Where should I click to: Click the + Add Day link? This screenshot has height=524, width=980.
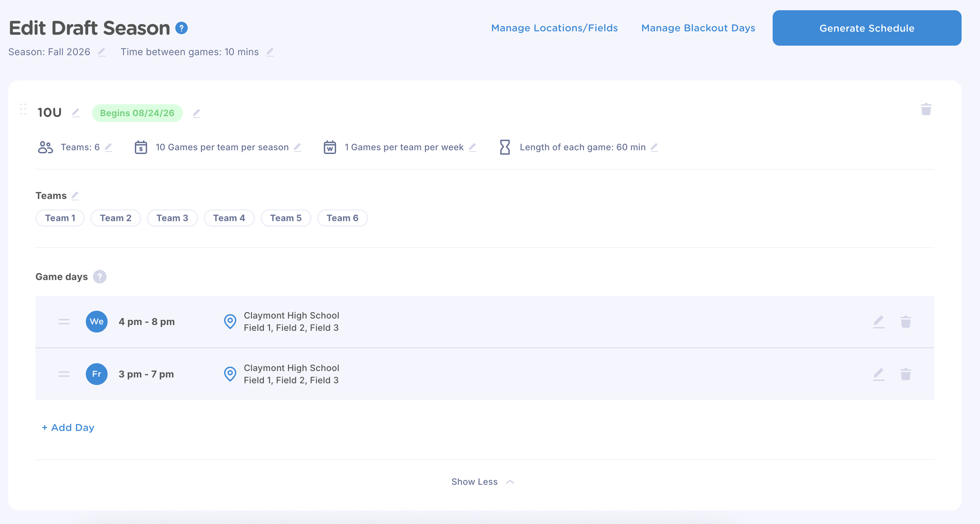click(x=68, y=428)
